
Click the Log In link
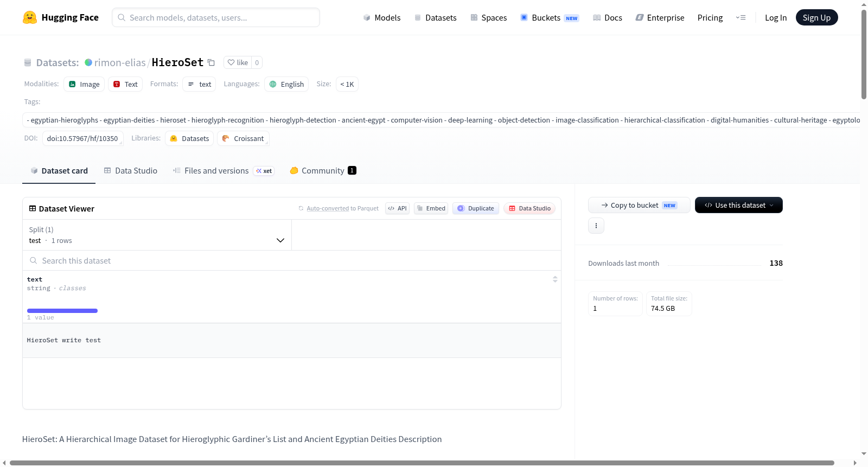776,17
